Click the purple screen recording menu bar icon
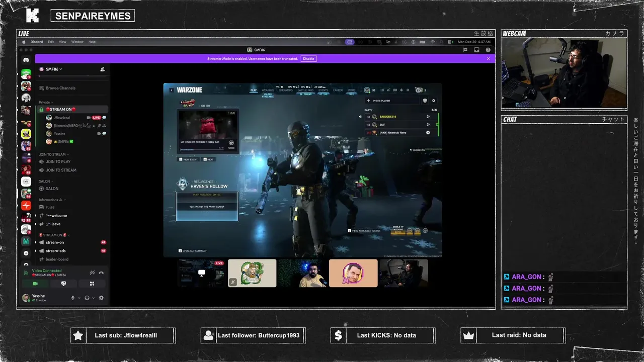This screenshot has width=644, height=362. pos(349,42)
